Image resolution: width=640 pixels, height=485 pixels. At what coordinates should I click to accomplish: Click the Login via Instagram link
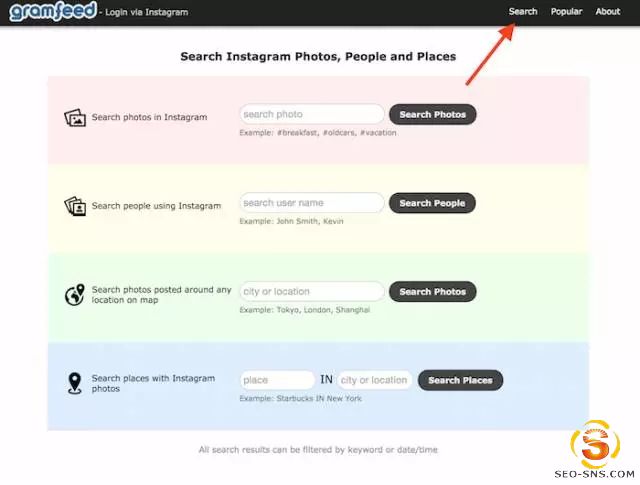point(146,13)
